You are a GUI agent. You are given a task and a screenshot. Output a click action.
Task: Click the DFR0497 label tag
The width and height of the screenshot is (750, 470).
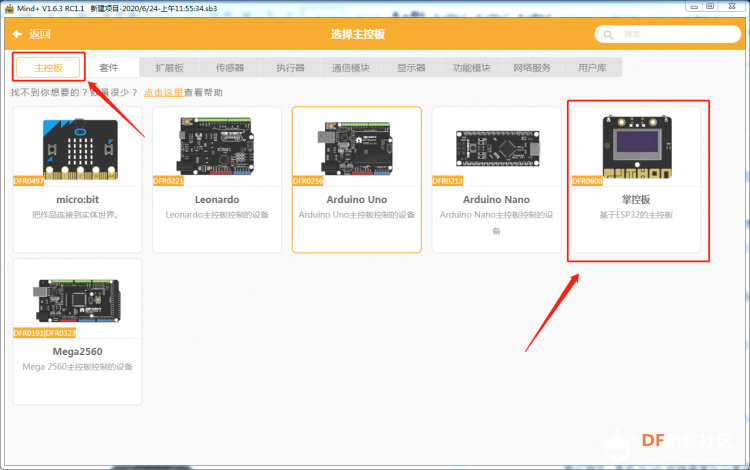coord(29,181)
